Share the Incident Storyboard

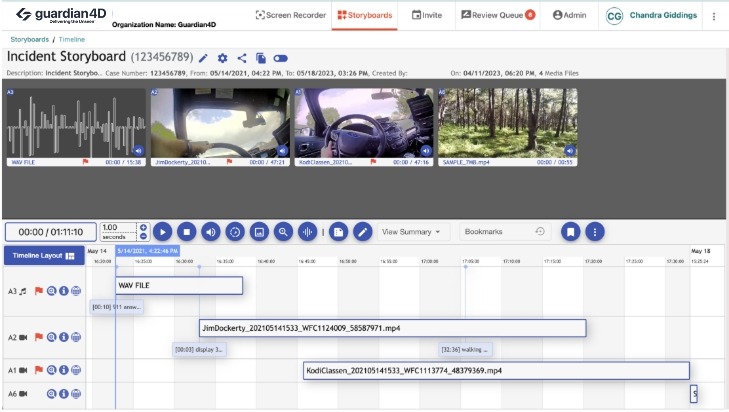[242, 58]
